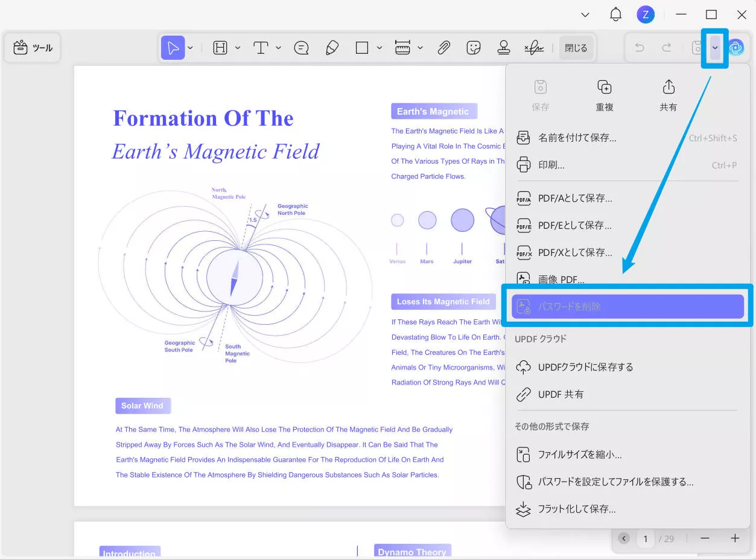The width and height of the screenshot is (756, 559).
Task: Click the save disk toolbar icon
Action: point(696,48)
